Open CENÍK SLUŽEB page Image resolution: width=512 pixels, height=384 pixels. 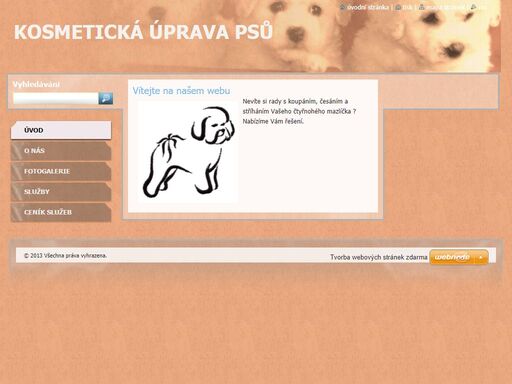tap(61, 212)
